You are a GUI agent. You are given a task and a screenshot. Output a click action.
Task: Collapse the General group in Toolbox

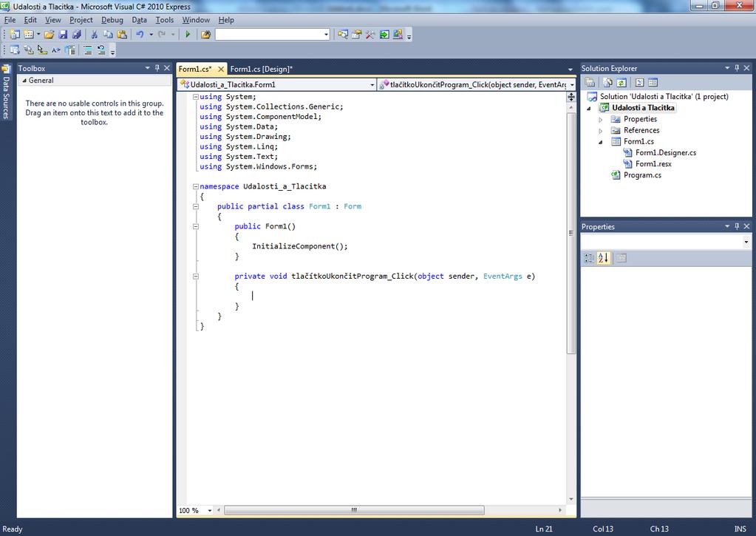(24, 81)
